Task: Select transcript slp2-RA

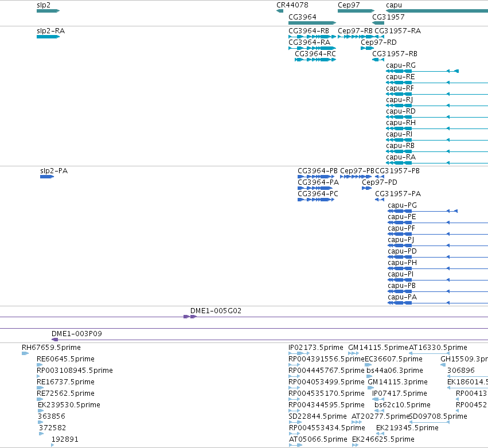Action: (50, 31)
